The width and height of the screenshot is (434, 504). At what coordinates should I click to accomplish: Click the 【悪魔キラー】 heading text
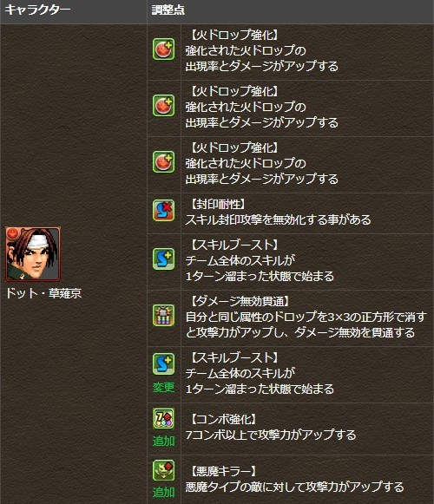pos(224,471)
